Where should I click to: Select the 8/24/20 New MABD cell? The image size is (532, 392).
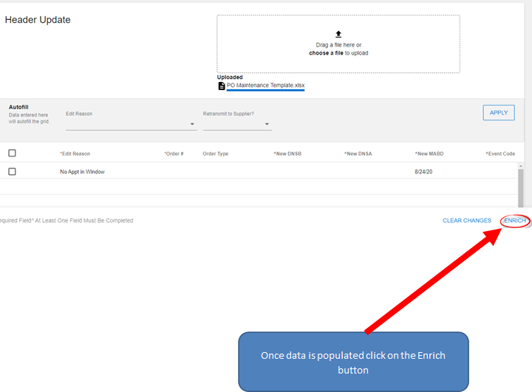(x=424, y=171)
